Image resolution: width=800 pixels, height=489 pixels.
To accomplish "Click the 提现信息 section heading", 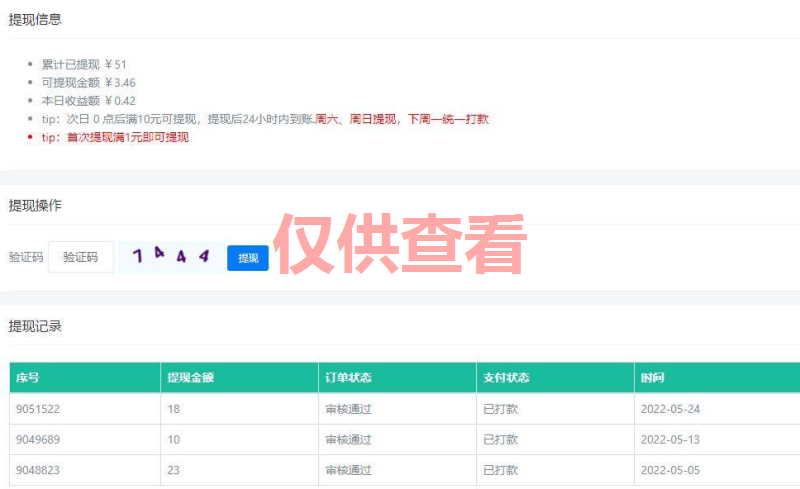I will coord(35,19).
